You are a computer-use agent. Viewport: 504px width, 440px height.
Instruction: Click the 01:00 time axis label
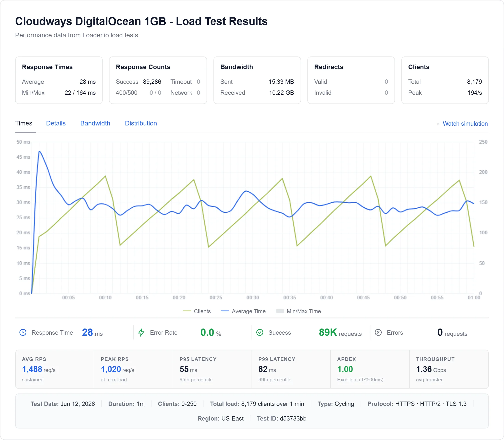click(x=474, y=298)
